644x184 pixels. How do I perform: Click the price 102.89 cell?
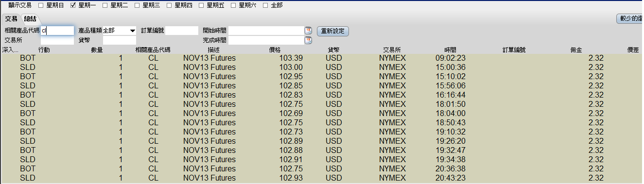pos(292,141)
